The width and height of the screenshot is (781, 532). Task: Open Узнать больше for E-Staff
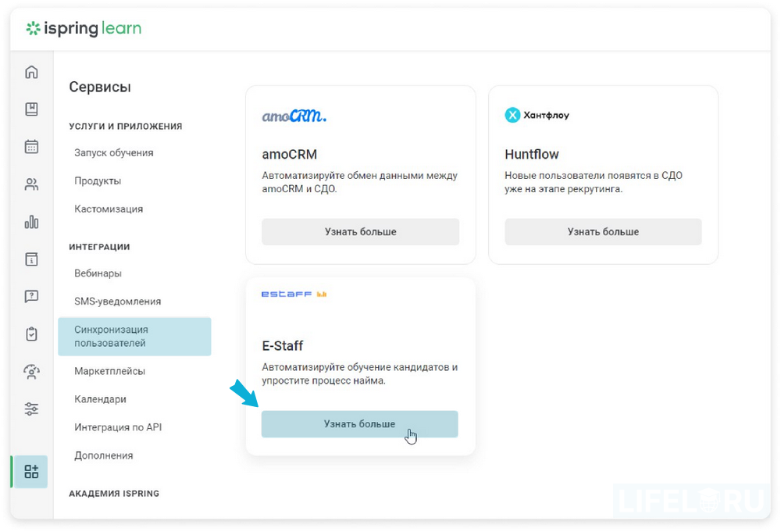359,423
